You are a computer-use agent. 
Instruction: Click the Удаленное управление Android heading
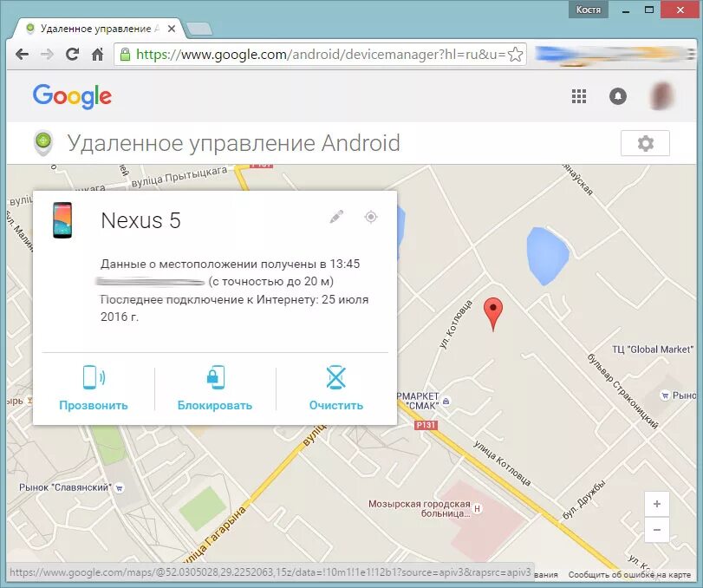point(233,143)
